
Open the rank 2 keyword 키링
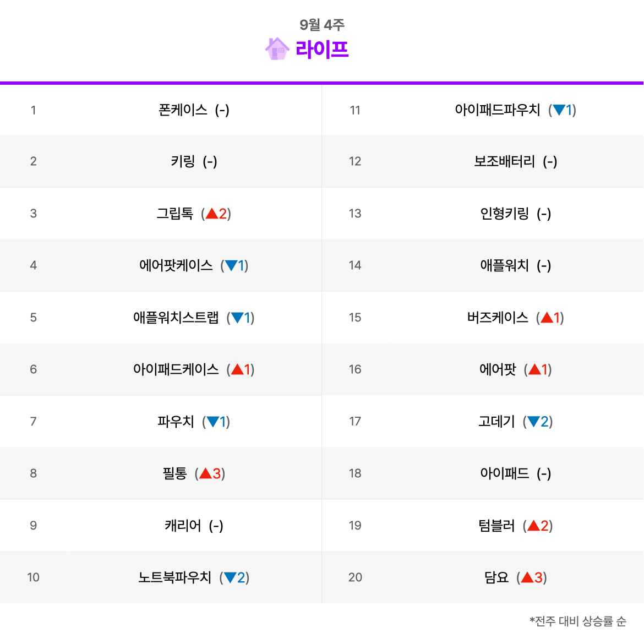pos(183,161)
